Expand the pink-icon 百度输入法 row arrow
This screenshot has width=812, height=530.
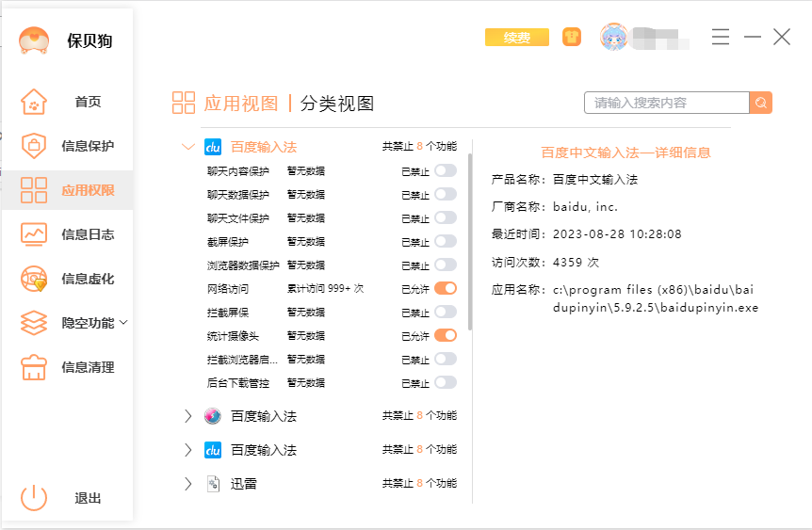pyautogui.click(x=188, y=415)
